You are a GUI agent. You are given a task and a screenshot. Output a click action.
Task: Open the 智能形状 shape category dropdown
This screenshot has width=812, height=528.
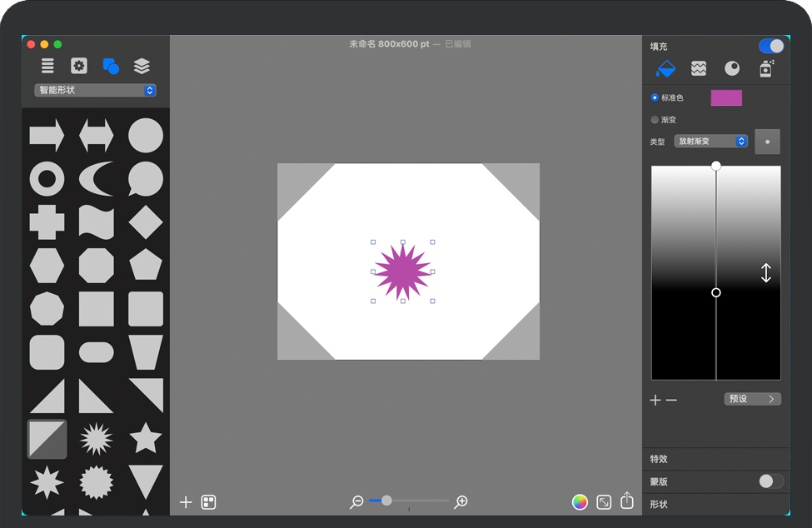pos(96,90)
